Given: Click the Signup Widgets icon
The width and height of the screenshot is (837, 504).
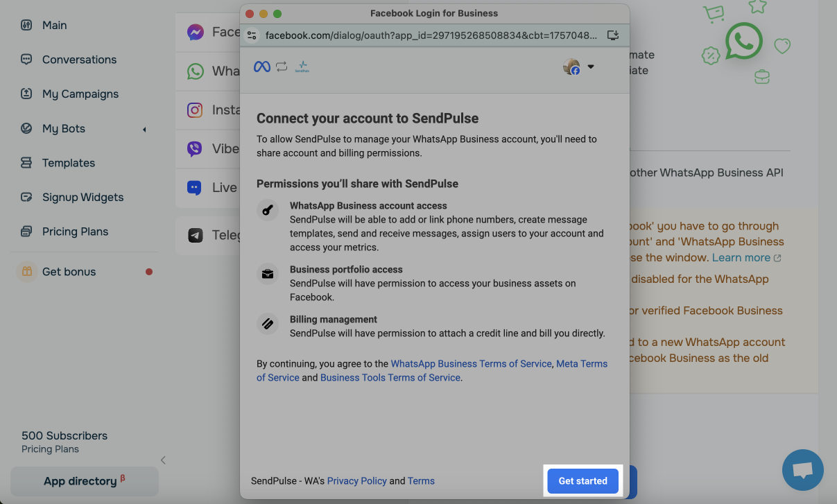Looking at the screenshot, I should pyautogui.click(x=26, y=197).
